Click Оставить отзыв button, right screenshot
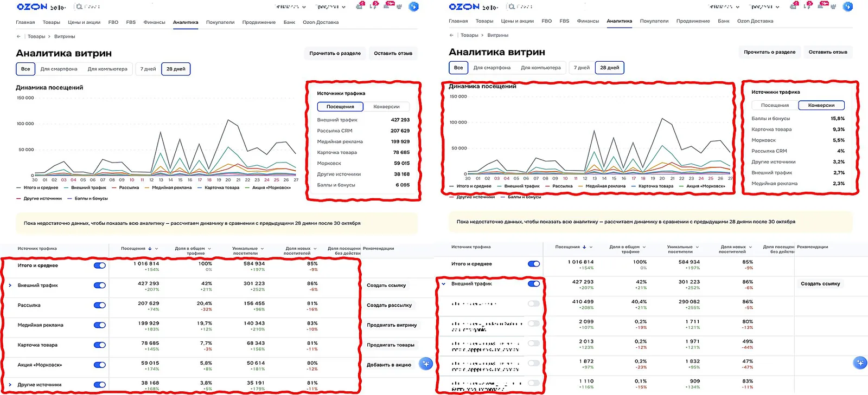 [828, 52]
